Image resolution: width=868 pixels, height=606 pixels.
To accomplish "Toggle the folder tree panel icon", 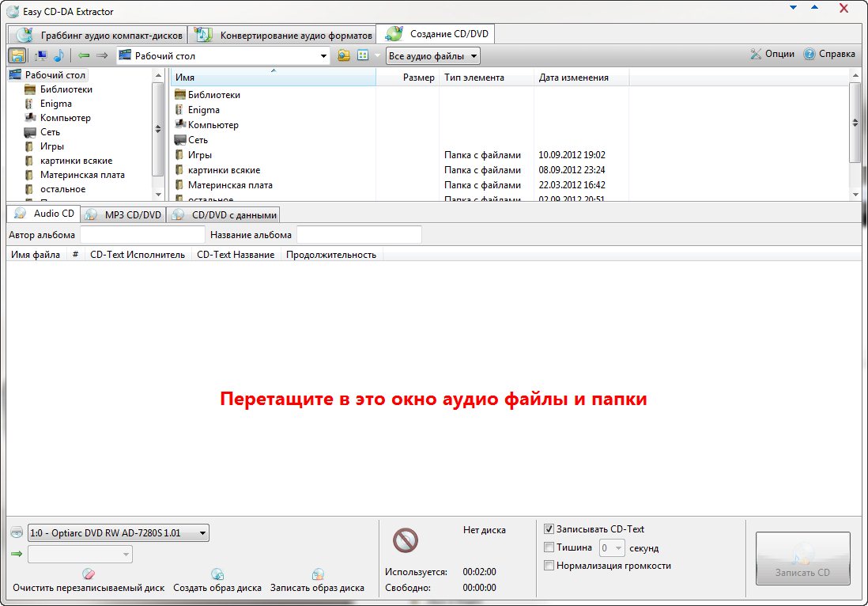I will tap(17, 55).
